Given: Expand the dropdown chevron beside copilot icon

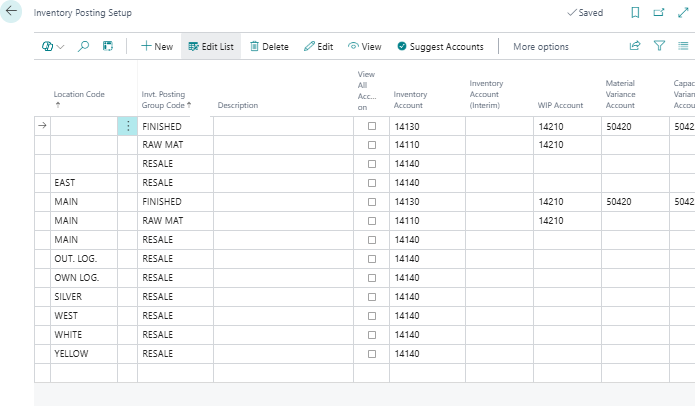Looking at the screenshot, I should click(x=61, y=47).
